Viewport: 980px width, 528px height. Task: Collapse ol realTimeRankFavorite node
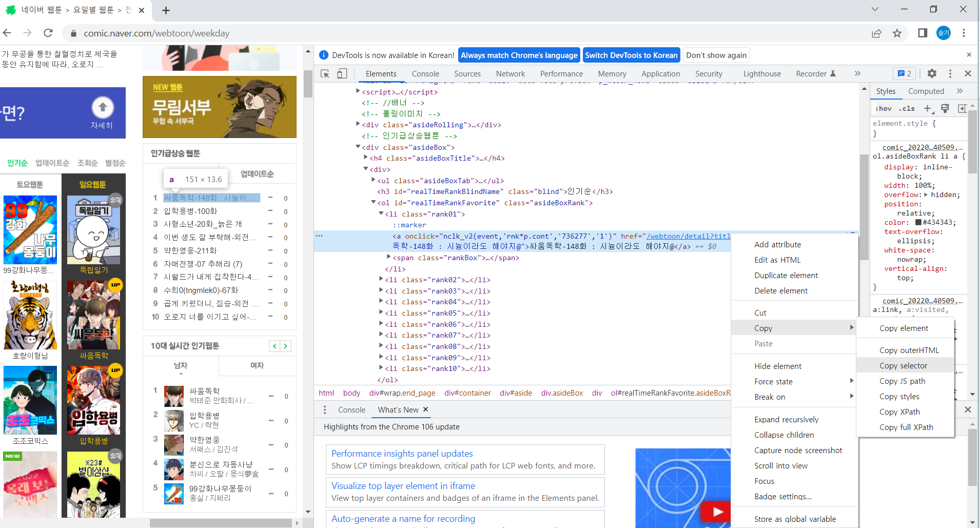374,202
